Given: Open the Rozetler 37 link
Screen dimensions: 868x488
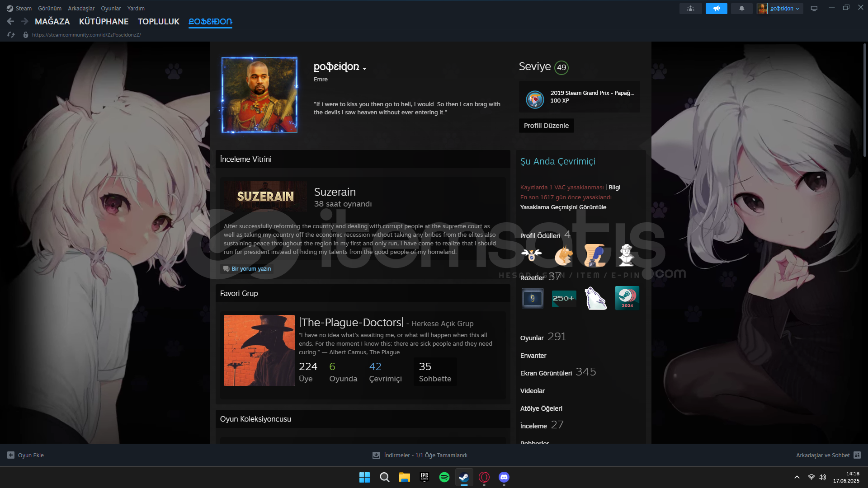Looking at the screenshot, I should coord(540,277).
